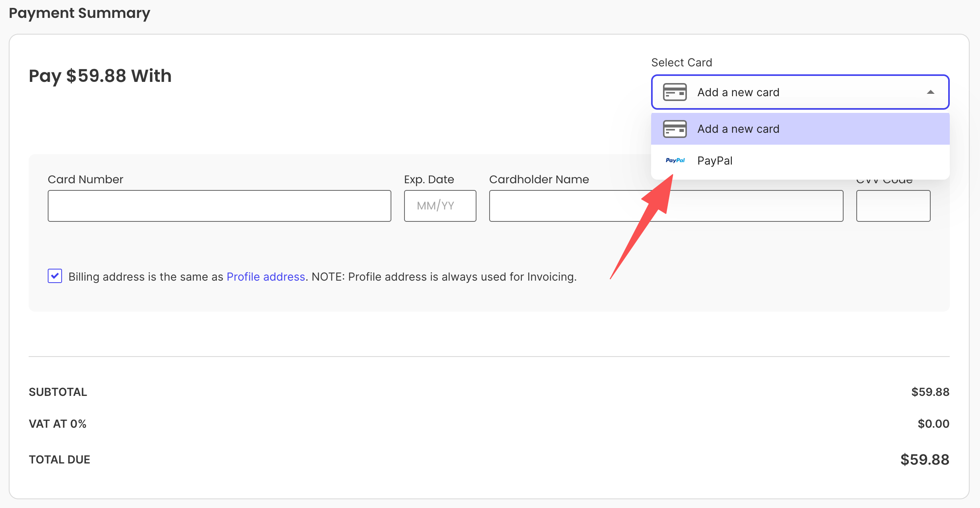
Task: Click the 'Pay $59.88 With' heading
Action: (100, 76)
